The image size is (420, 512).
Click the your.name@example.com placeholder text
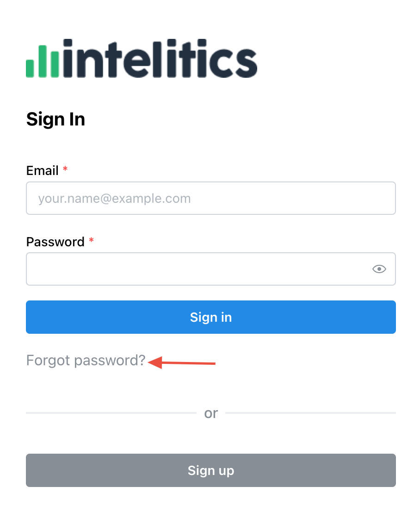coord(114,199)
